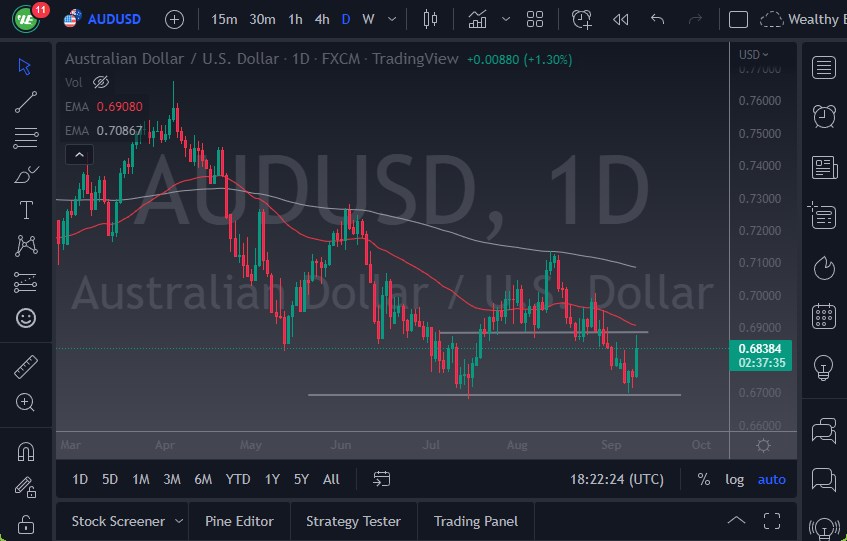The width and height of the screenshot is (847, 541).
Task: Select the D daily timeframe
Action: point(346,19)
